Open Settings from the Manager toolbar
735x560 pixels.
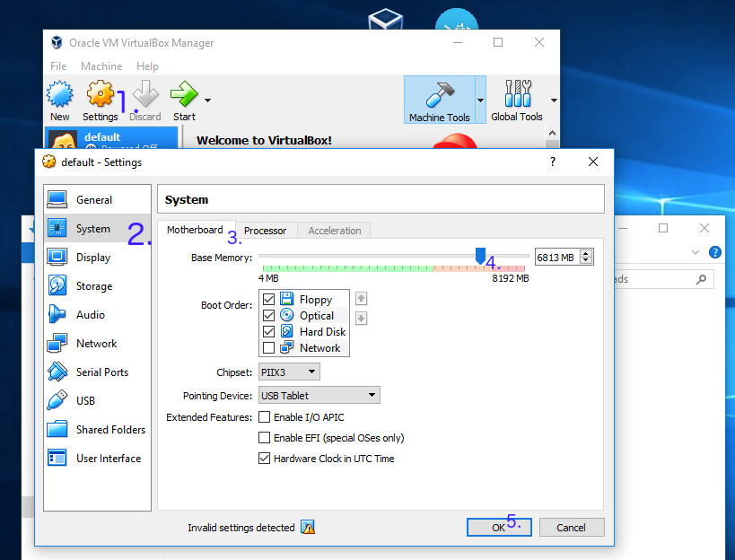coord(100,95)
